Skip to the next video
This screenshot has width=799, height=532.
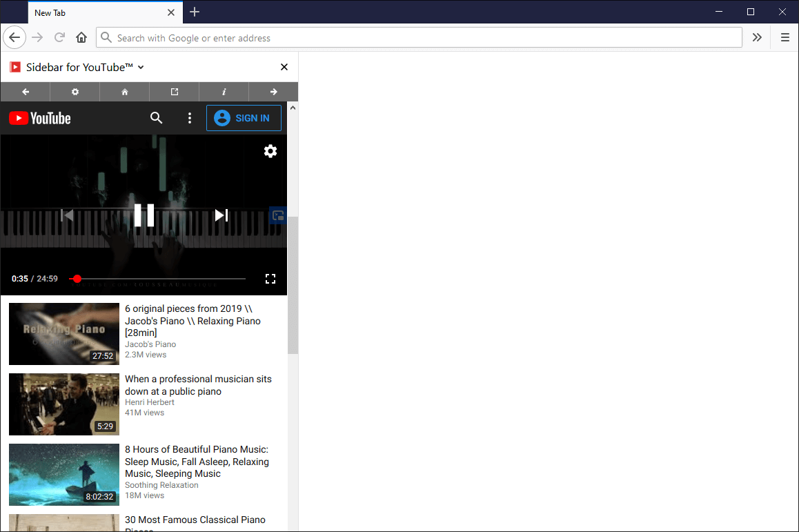[x=221, y=215]
